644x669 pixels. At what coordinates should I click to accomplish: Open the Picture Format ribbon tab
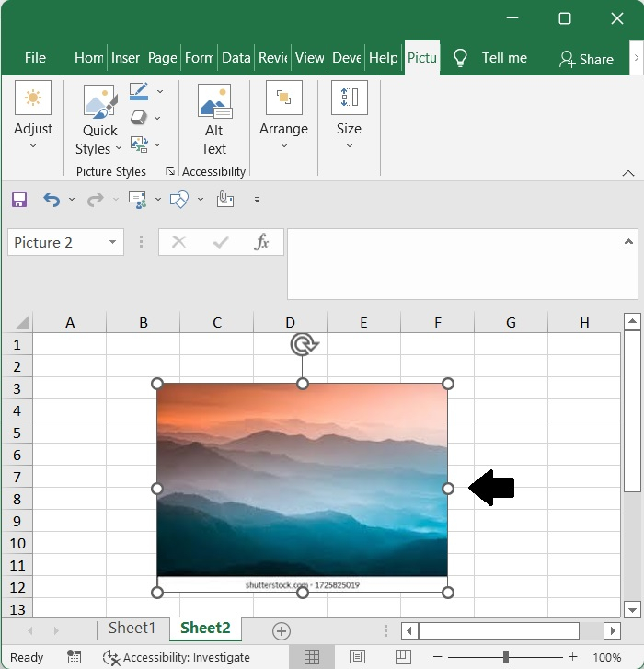422,58
